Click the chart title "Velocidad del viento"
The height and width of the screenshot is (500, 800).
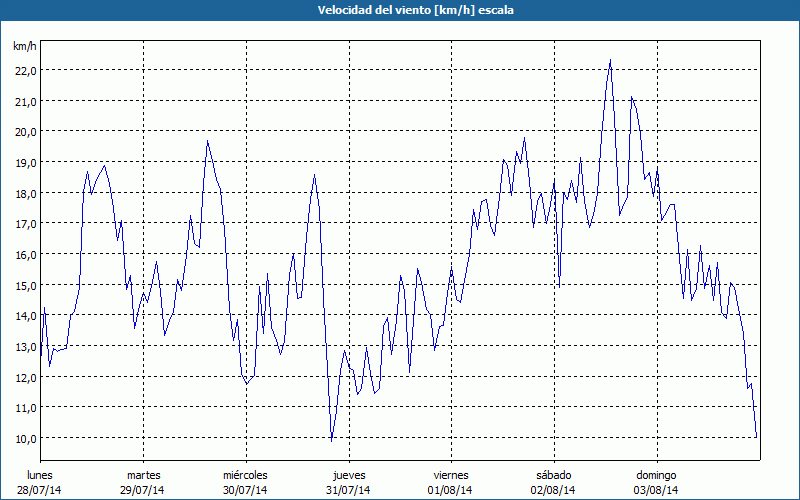[x=400, y=10]
